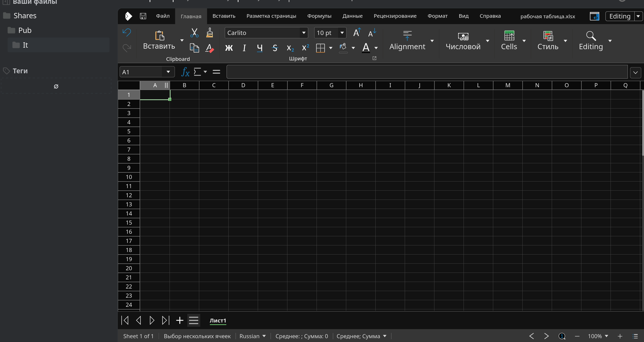This screenshot has width=644, height=342.
Task: Expand the Name Box A1 dropdown
Action: (168, 72)
